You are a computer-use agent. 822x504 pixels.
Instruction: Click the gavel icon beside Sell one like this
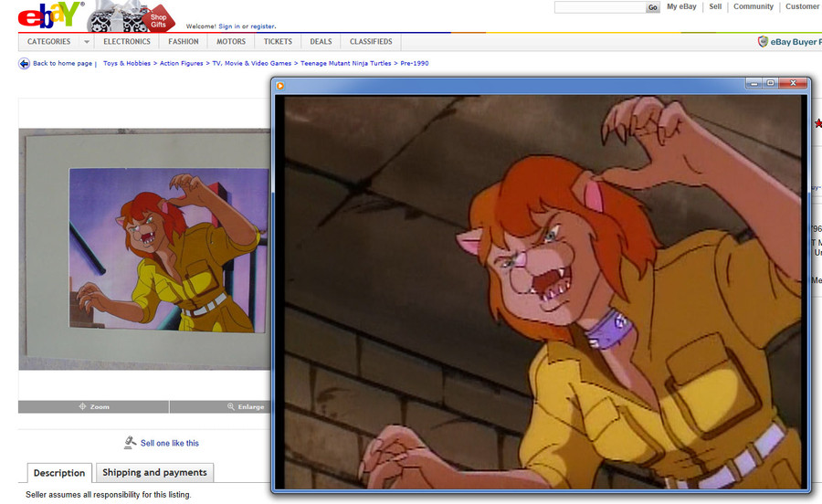130,443
